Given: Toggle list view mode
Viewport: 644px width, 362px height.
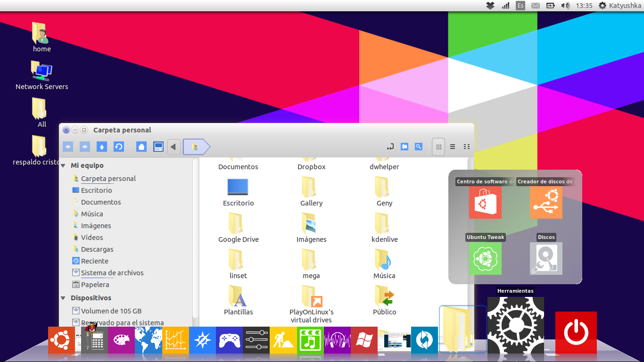Looking at the screenshot, I should (x=453, y=147).
